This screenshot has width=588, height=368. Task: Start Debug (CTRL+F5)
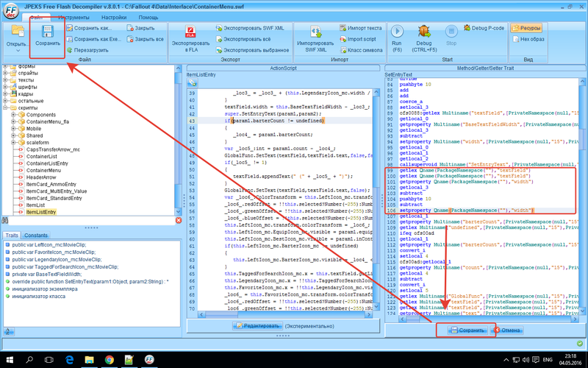[424, 38]
